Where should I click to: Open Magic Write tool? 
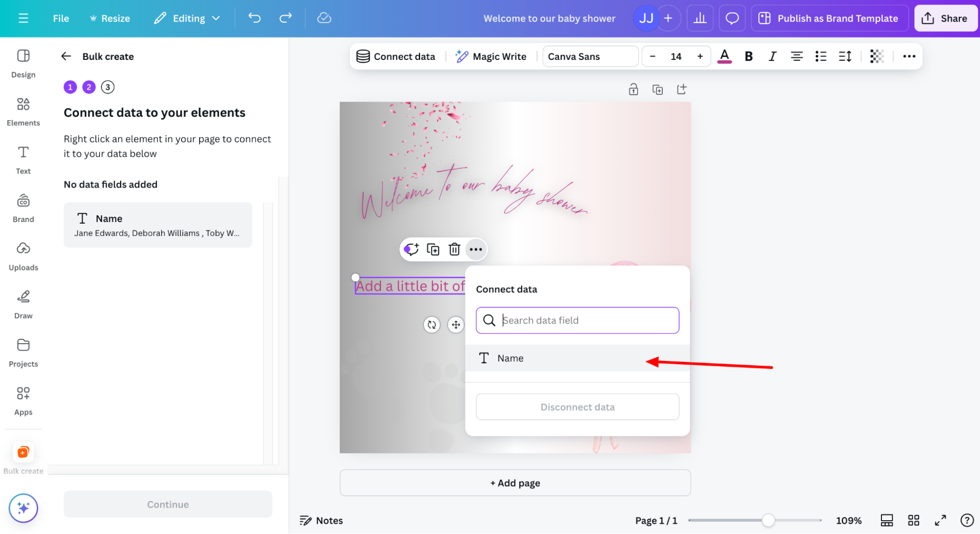[491, 56]
